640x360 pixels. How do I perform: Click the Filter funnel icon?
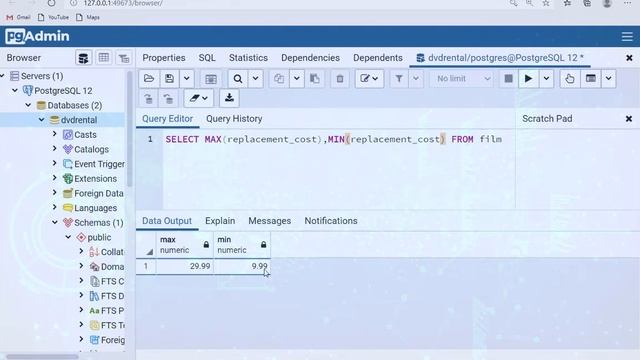pyautogui.click(x=399, y=78)
